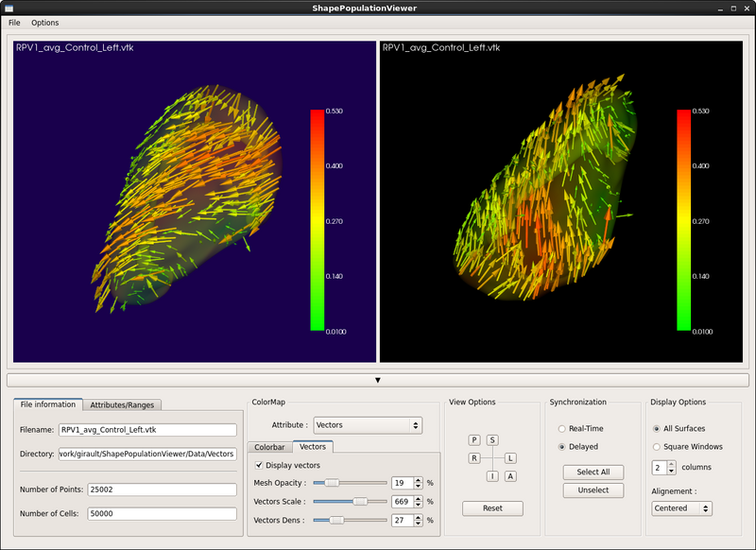This screenshot has height=550, width=756.
Task: Switch camera to L left view
Action: point(510,457)
